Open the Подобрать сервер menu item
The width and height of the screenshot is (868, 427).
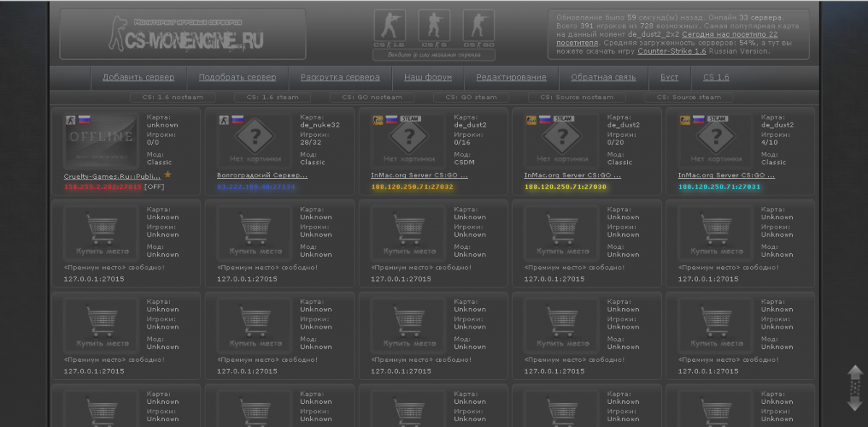click(237, 77)
